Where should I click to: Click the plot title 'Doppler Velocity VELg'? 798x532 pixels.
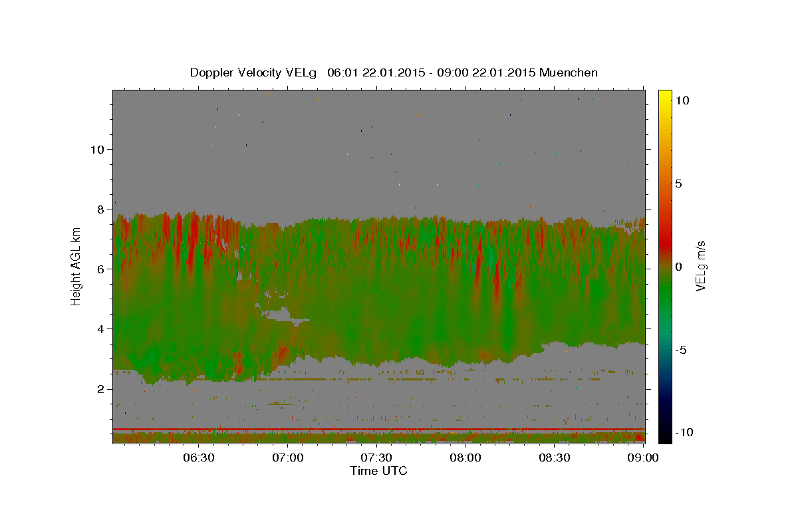(x=254, y=72)
